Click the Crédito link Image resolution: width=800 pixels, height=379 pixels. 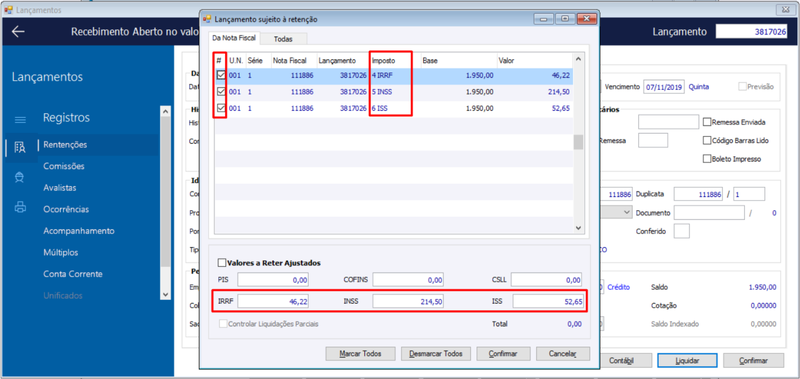618,287
